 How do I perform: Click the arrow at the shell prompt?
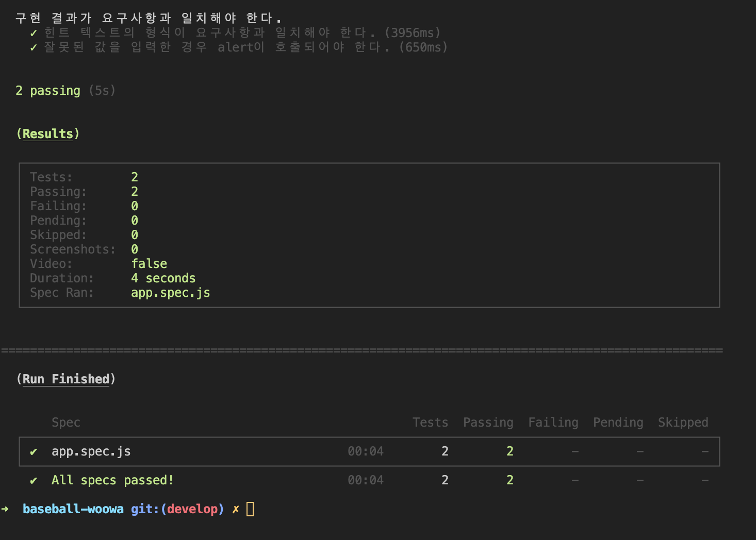5,509
